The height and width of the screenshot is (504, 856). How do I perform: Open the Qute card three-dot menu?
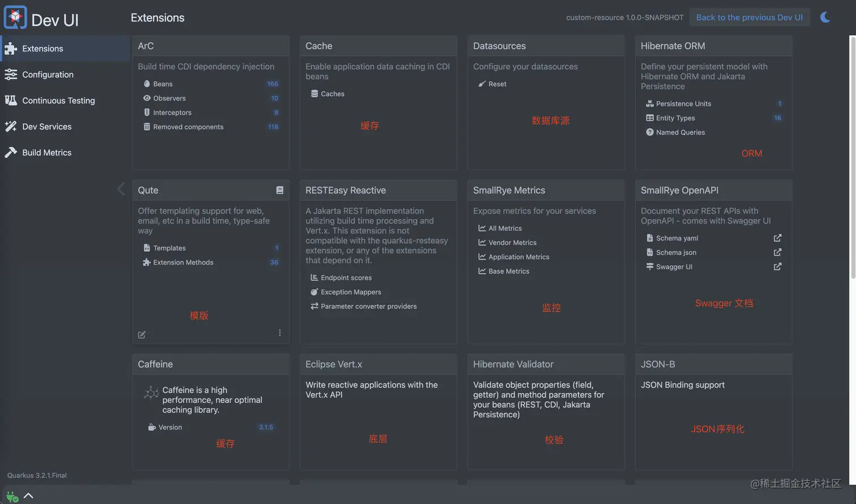(280, 333)
